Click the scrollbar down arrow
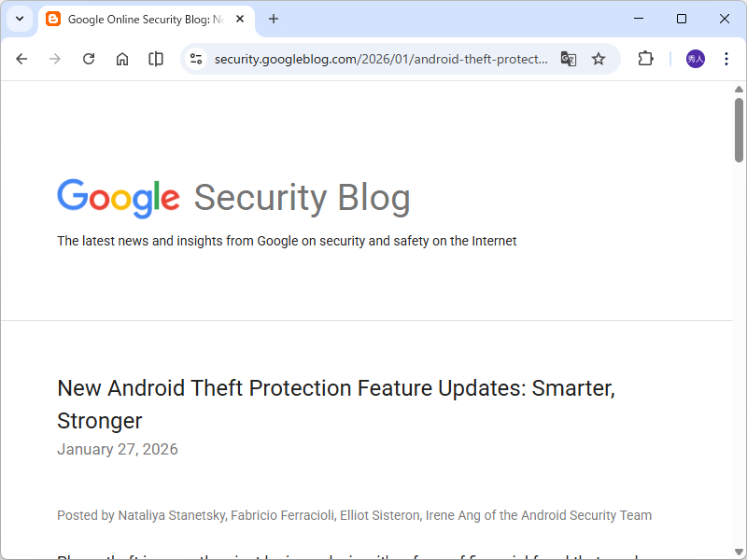The width and height of the screenshot is (747, 560). [x=739, y=552]
